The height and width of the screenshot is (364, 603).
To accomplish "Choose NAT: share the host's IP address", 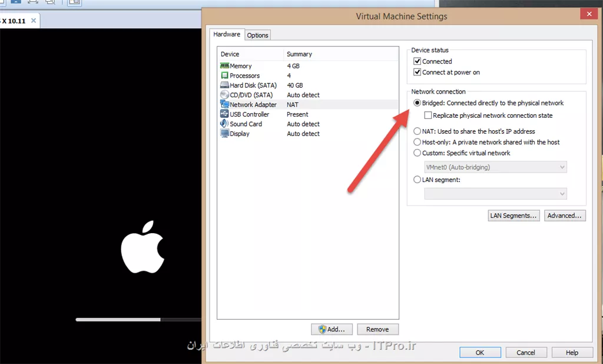I will (418, 131).
